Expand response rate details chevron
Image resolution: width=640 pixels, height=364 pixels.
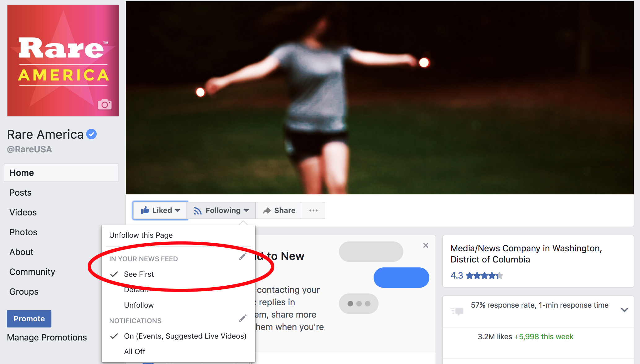(x=625, y=310)
